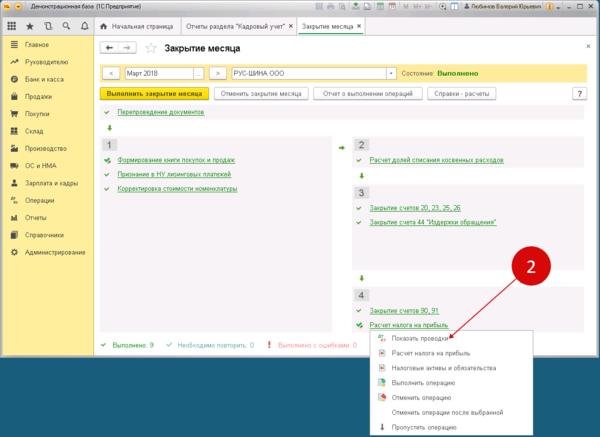Click the home icon on Начальная страница tab
This screenshot has width=600, height=437.
point(103,23)
